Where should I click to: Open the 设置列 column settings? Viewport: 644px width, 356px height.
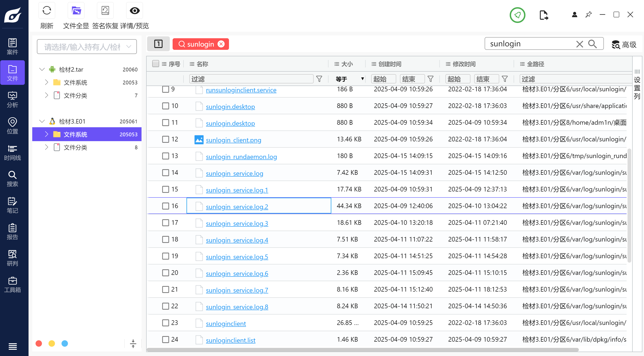[x=637, y=85]
